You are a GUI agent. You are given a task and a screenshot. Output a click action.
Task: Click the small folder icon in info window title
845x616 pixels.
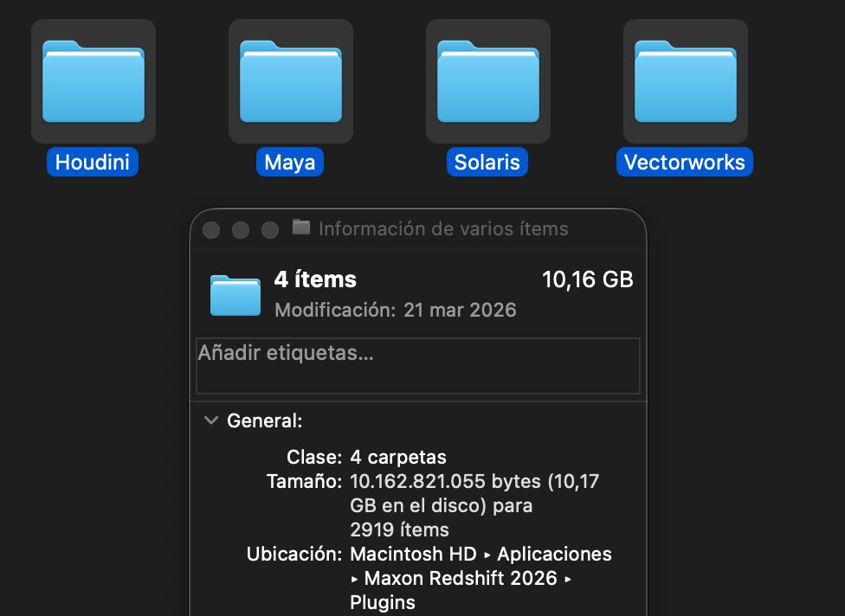[x=301, y=228]
